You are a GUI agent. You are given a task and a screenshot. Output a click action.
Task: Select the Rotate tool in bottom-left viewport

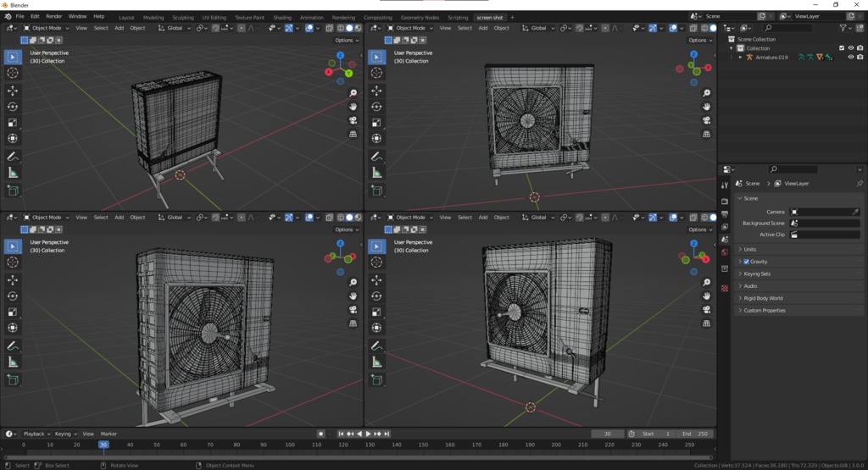coord(13,296)
